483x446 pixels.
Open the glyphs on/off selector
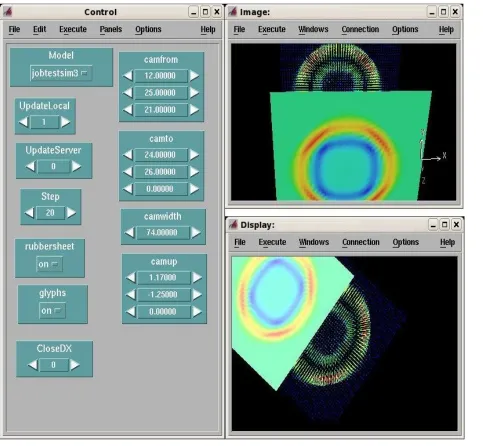click(x=52, y=310)
